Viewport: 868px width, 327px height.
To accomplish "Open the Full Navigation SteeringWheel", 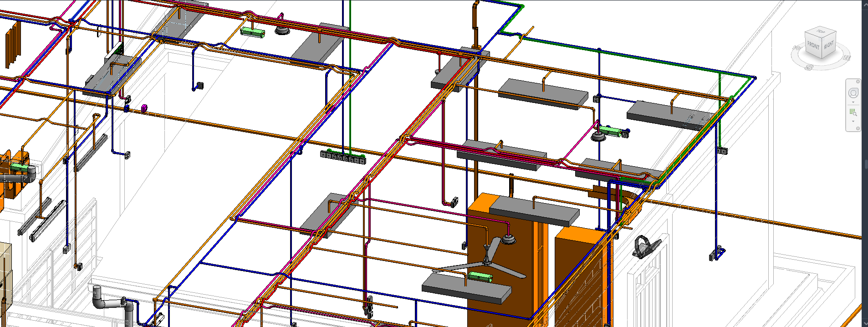I will click(853, 93).
